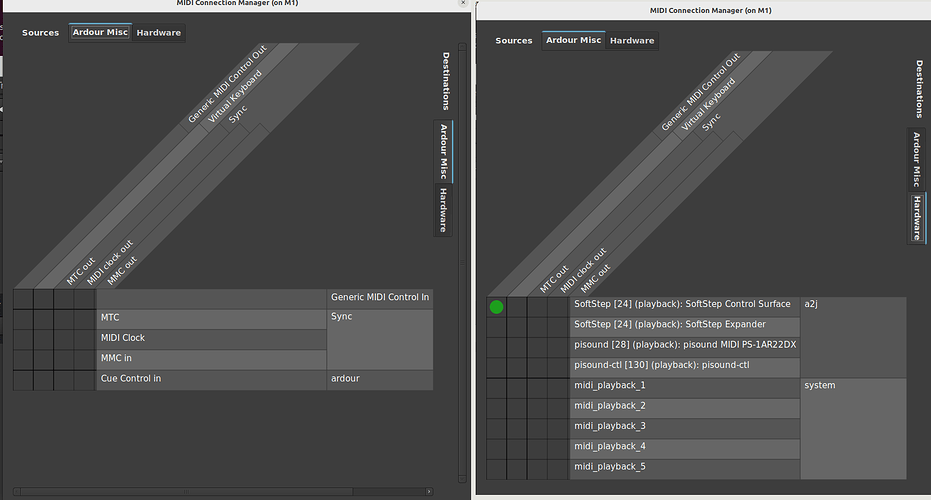
Task: Click the Cue Control in row label
Action: coord(210,379)
